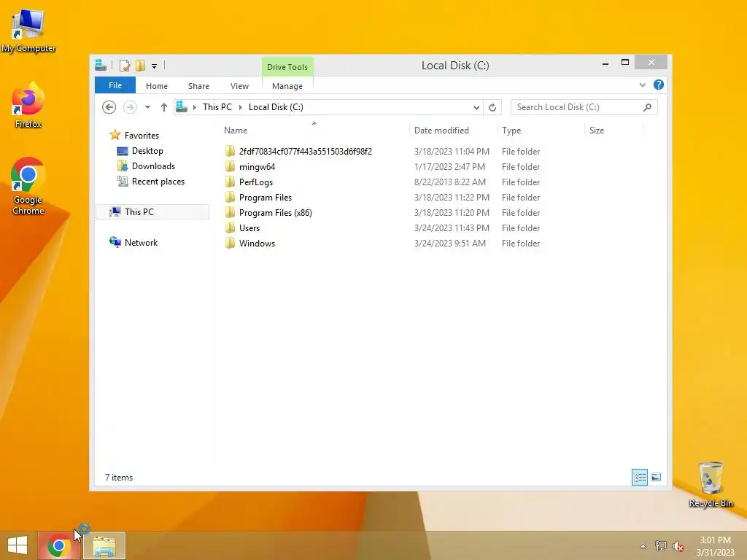The width and height of the screenshot is (747, 560).
Task: Open the File ribbon tab
Action: [x=115, y=85]
